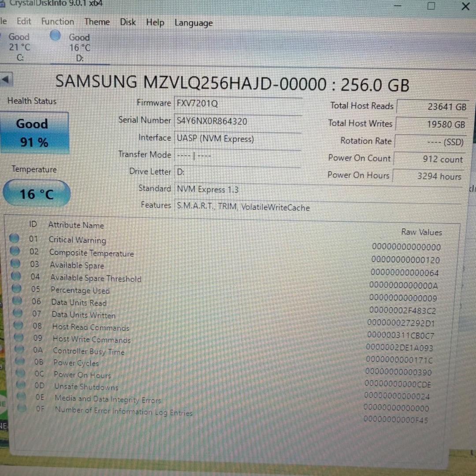Click the status dot for Host Write Commands
Image resolution: width=476 pixels, height=476 pixels.
point(19,337)
